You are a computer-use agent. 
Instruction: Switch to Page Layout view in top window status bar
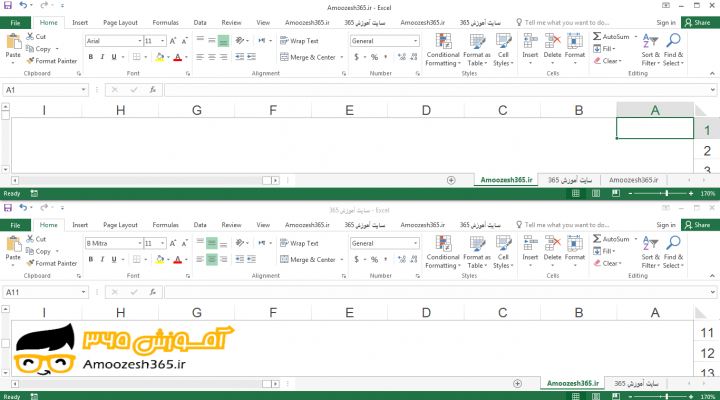[x=596, y=193]
